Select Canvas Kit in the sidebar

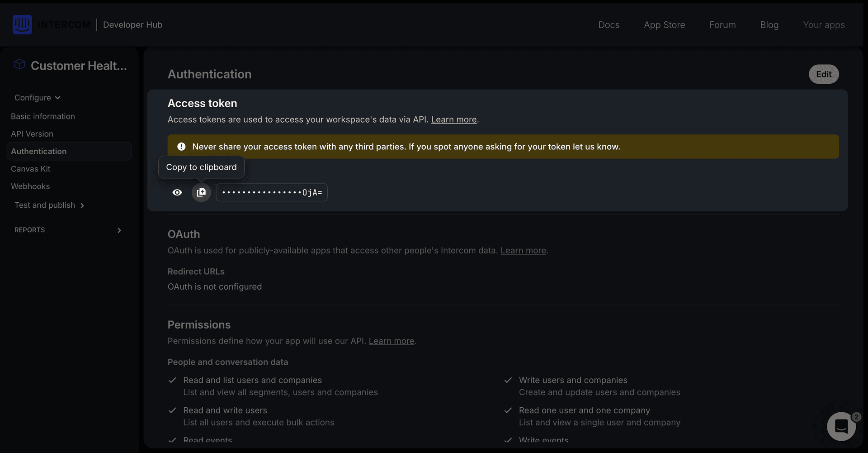31,169
